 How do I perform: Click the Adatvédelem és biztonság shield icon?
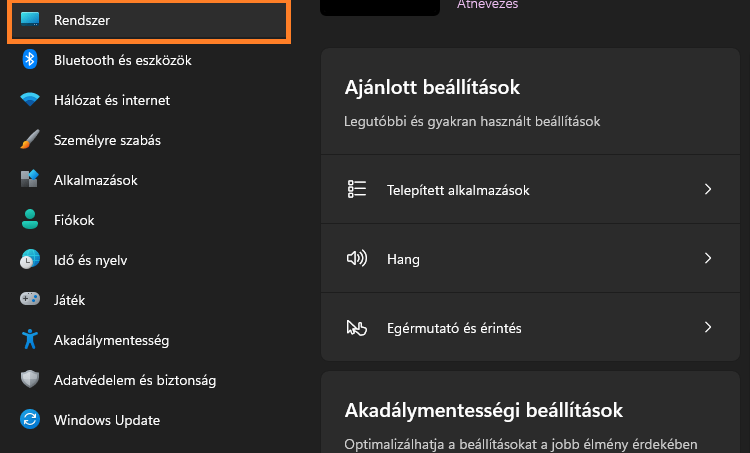tap(30, 380)
